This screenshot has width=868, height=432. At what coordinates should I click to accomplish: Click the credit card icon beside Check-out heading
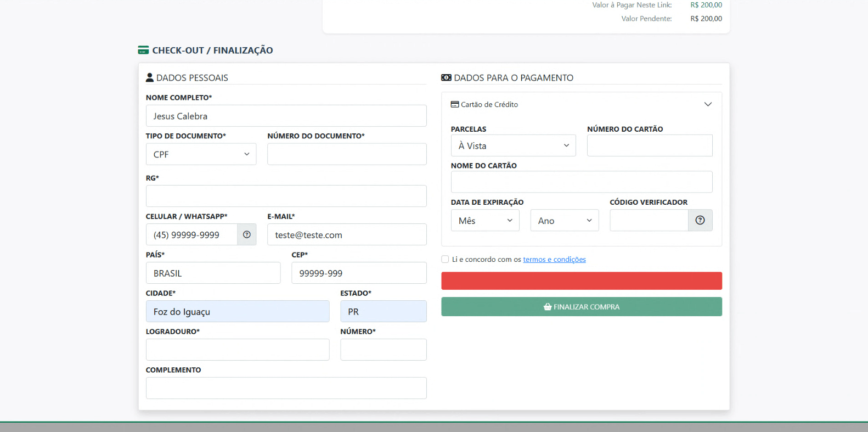pos(143,51)
